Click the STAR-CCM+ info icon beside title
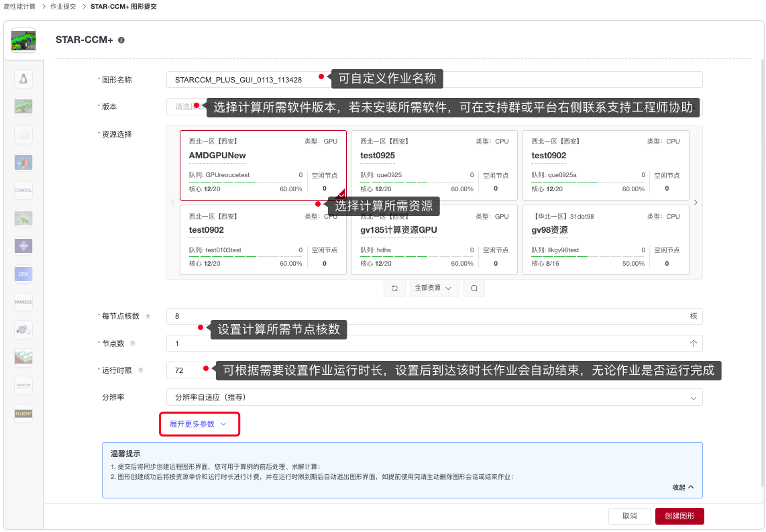Viewport: 766px width, 532px height. (x=121, y=40)
